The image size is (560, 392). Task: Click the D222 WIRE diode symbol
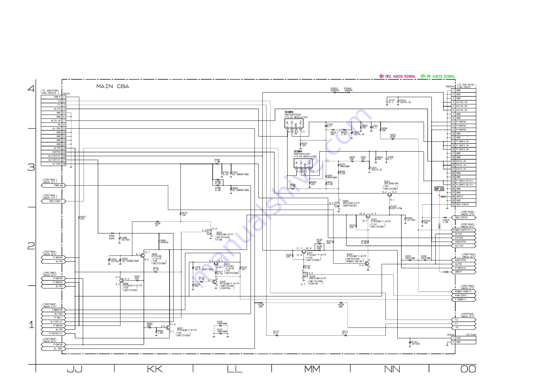coord(393,139)
